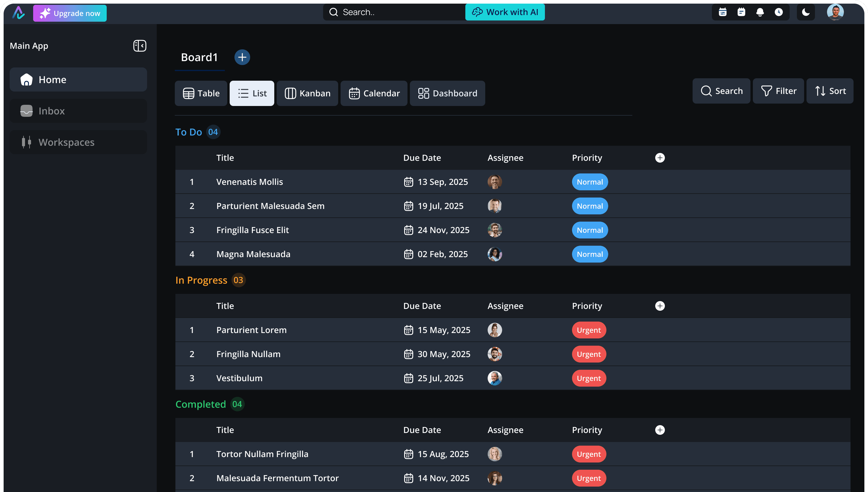This screenshot has height=492, width=868.
Task: Open notifications via the bell icon
Action: [760, 12]
